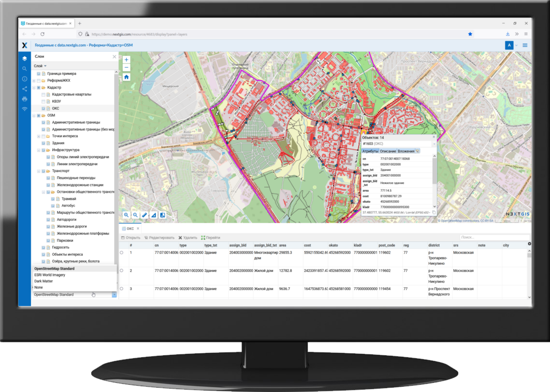This screenshot has height=392, width=550.
Task: Enable Кадастровые кварталы layer checkbox
Action: (44, 95)
